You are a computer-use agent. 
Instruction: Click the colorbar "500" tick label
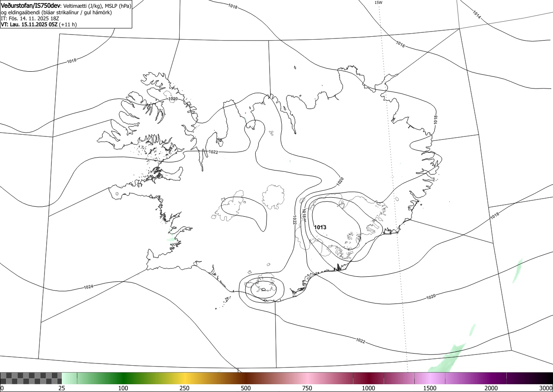[x=246, y=389]
